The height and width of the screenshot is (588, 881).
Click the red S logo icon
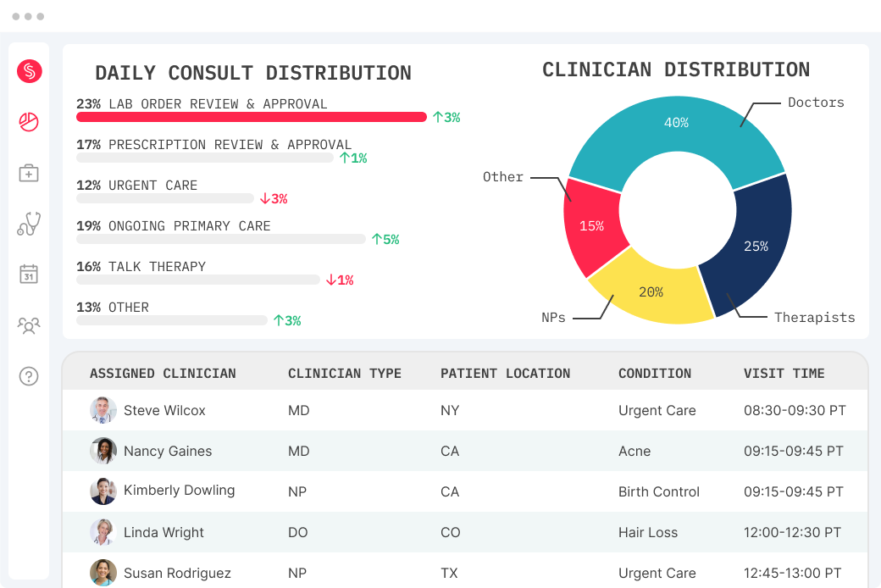point(29,71)
